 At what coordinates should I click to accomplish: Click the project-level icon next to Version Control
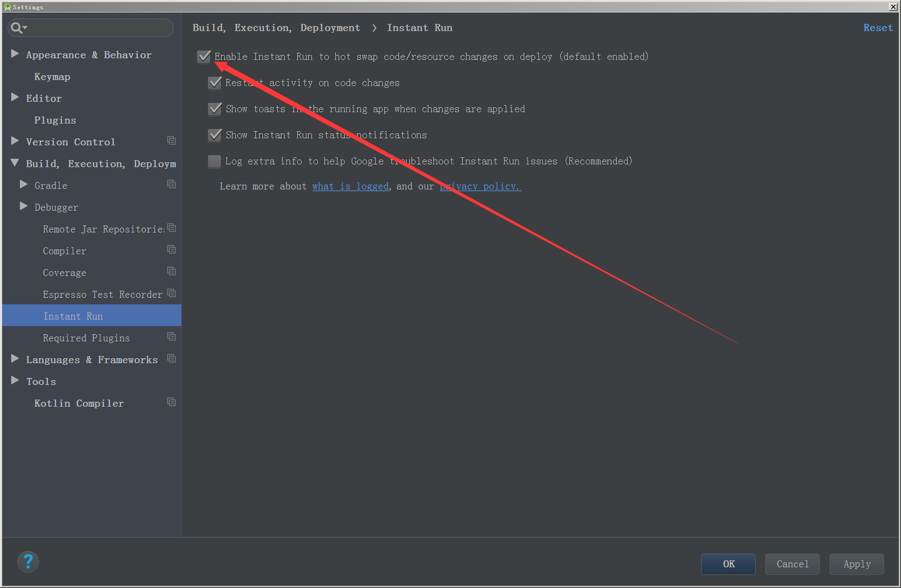coord(171,141)
